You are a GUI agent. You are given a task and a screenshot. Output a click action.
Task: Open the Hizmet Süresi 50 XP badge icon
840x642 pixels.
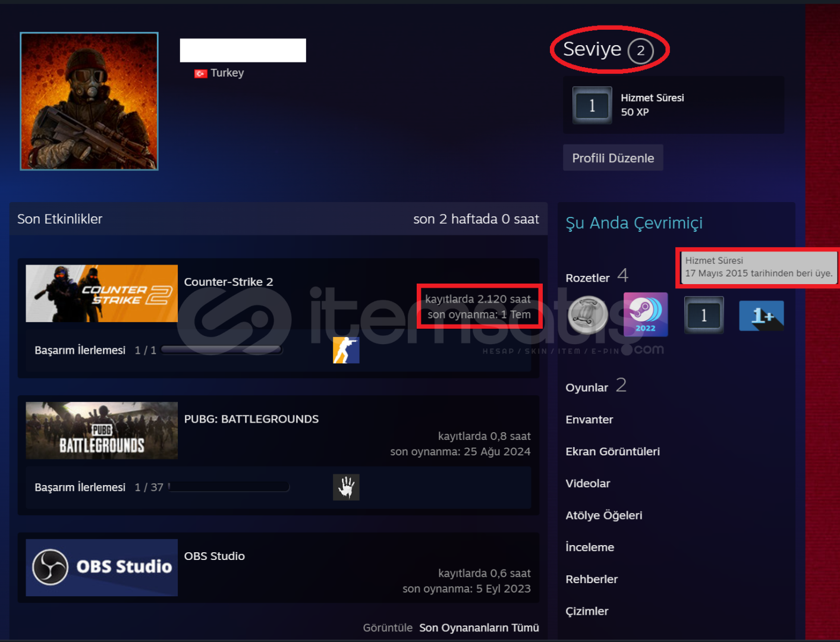point(592,105)
